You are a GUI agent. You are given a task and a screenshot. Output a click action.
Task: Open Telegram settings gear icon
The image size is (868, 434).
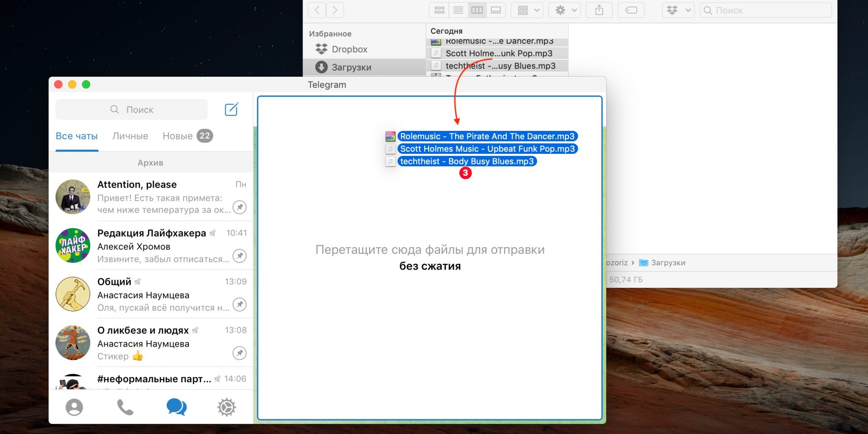[x=226, y=407]
